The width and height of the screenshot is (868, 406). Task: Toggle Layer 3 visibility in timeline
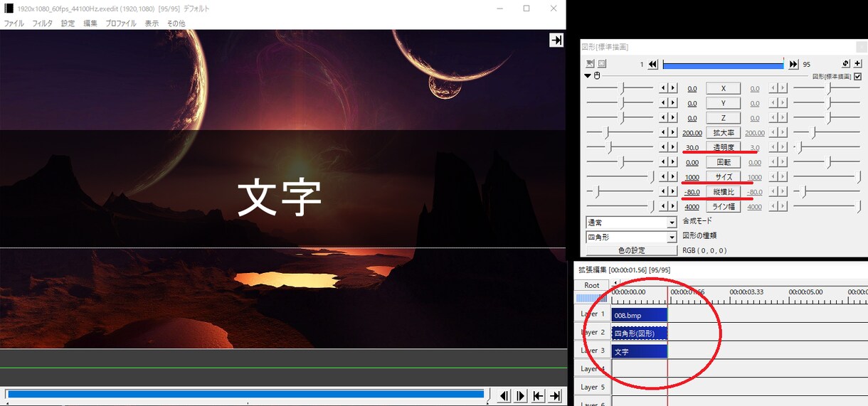tap(592, 351)
